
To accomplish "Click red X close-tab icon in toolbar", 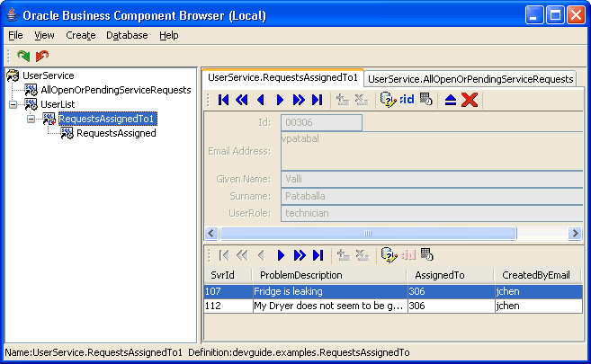I will (470, 100).
